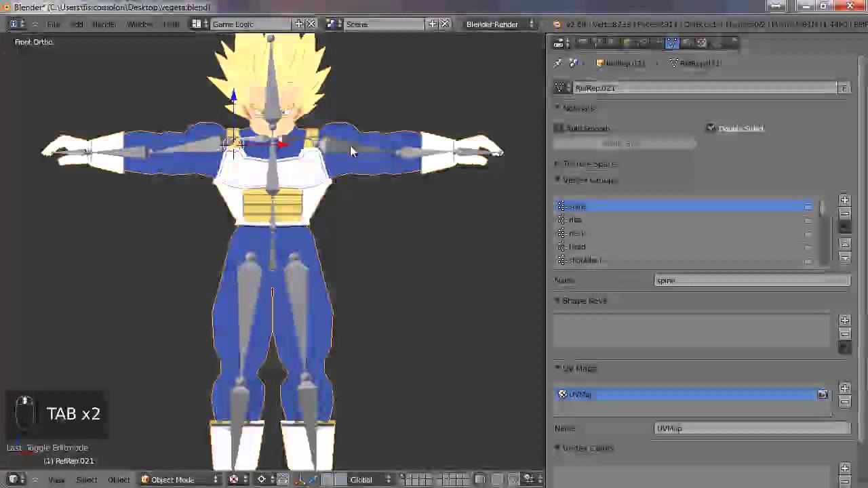Open the vertex group specials menu
Viewport: 868px width, 488px height.
844,228
